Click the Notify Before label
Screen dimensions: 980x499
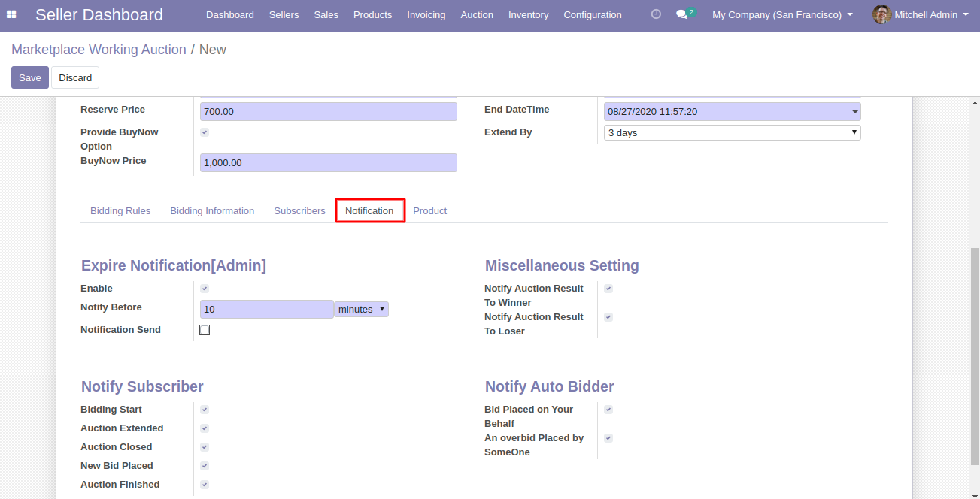point(111,307)
